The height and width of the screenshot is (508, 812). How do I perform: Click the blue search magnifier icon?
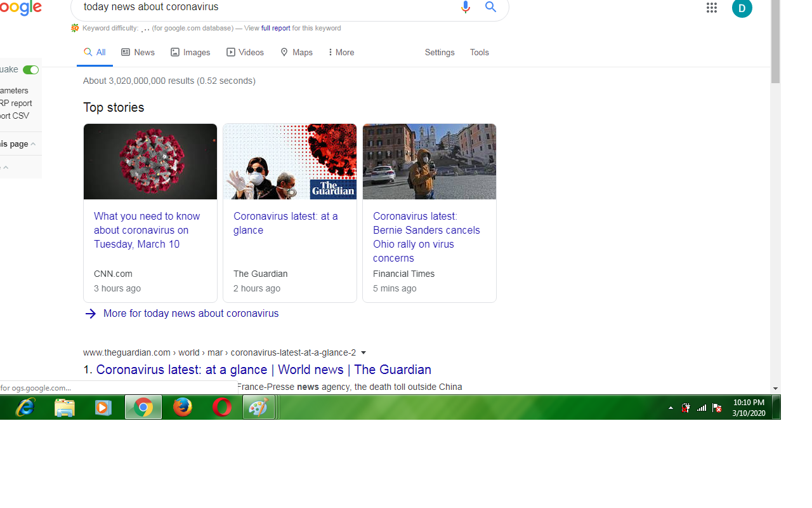[x=490, y=7]
